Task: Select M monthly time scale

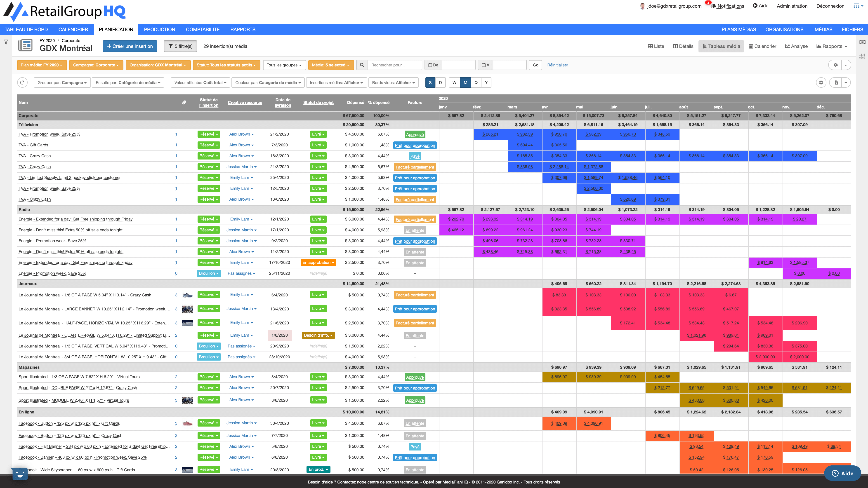Action: tap(465, 82)
